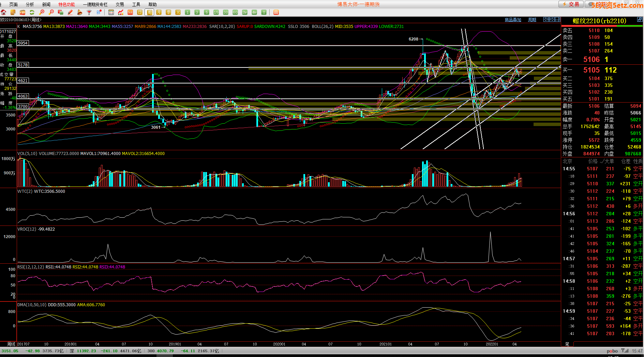The height and width of the screenshot is (357, 644).
Task: Switch to 2hr chart period
Action: [245, 12]
